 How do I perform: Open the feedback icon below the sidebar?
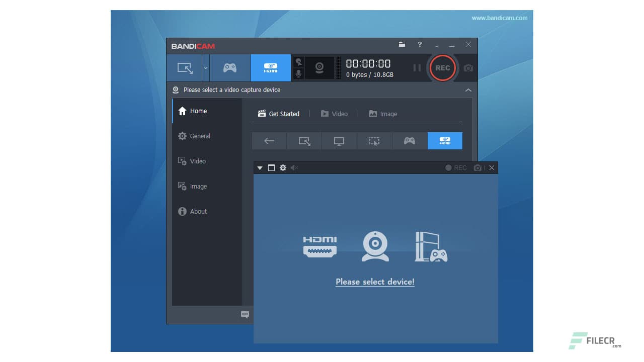click(245, 314)
